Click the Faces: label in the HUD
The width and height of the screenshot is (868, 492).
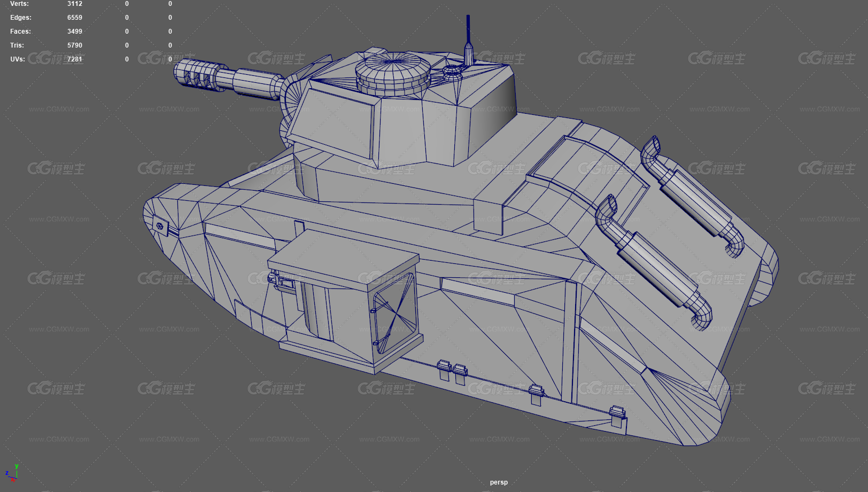click(x=21, y=32)
